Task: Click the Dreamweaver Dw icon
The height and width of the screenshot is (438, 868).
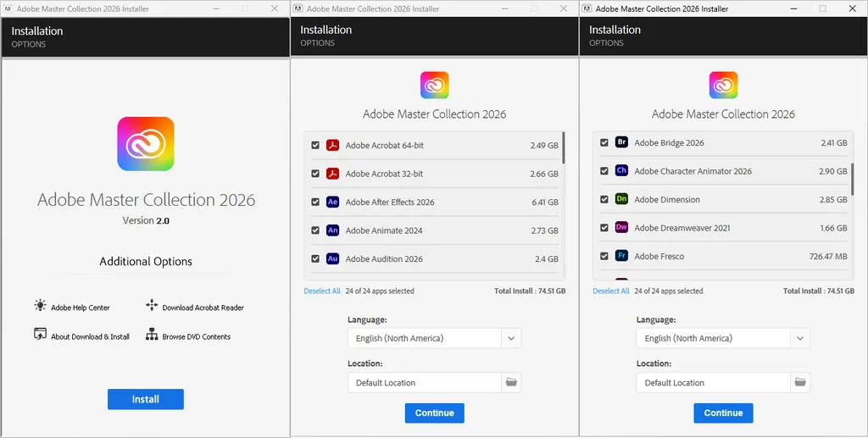Action: point(621,227)
